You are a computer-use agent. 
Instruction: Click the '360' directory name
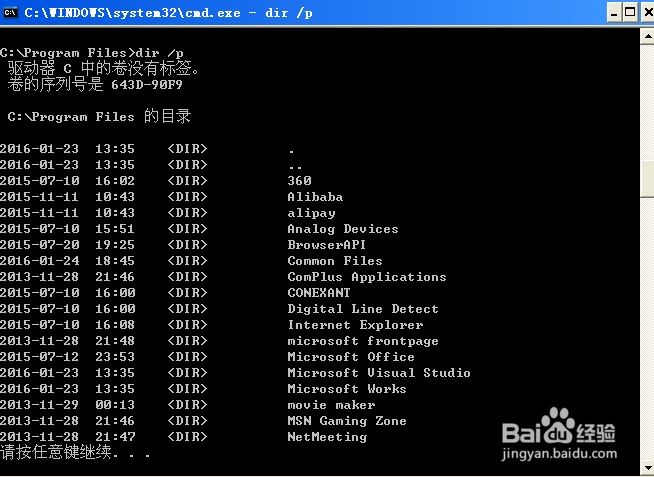(x=299, y=181)
